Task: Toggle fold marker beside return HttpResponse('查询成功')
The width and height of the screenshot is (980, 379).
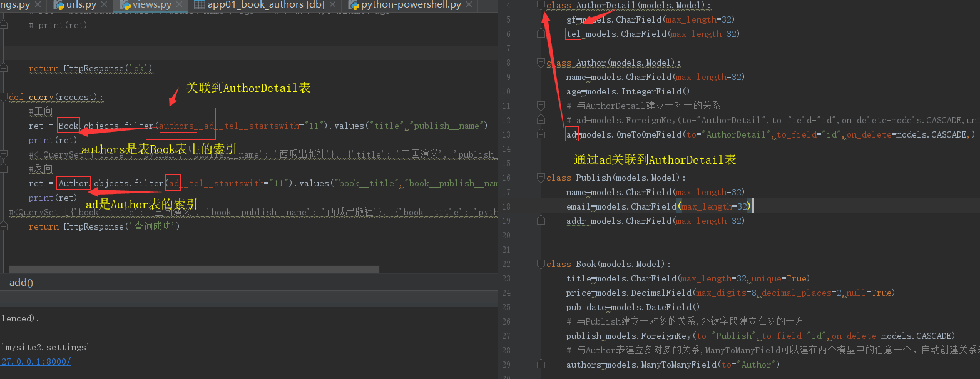Action: tap(4, 226)
